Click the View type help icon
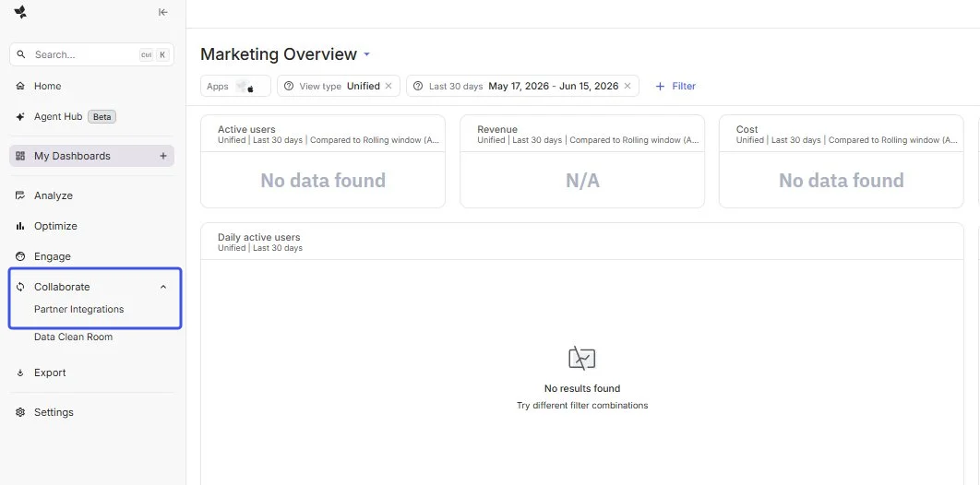The width and height of the screenshot is (980, 485). (x=289, y=86)
